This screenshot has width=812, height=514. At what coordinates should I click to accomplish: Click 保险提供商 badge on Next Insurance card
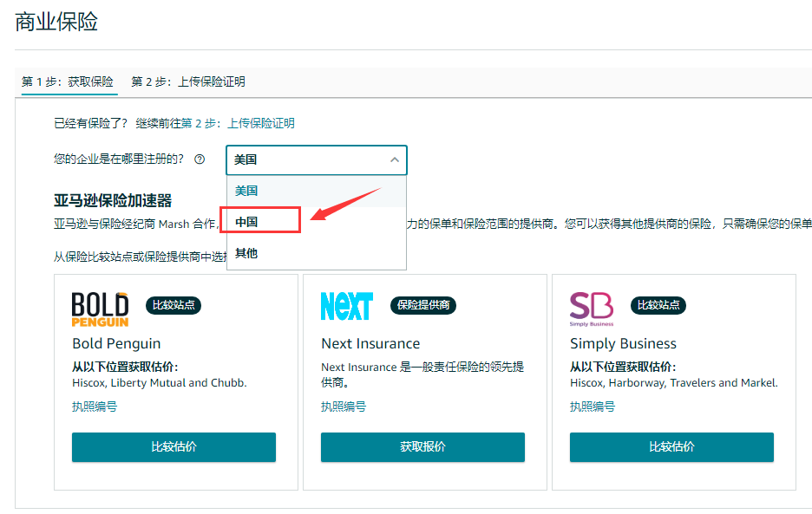[423, 305]
